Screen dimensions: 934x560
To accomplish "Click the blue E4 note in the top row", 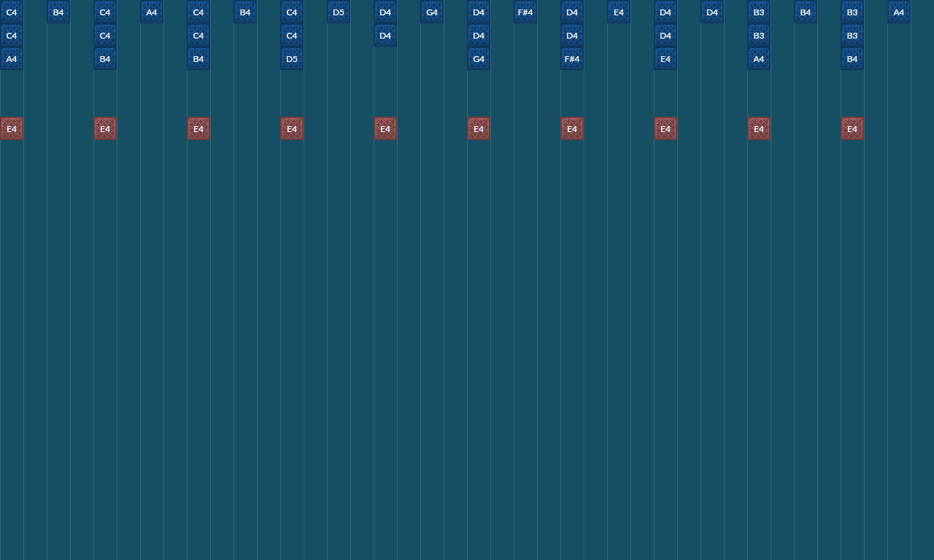I will pos(619,12).
